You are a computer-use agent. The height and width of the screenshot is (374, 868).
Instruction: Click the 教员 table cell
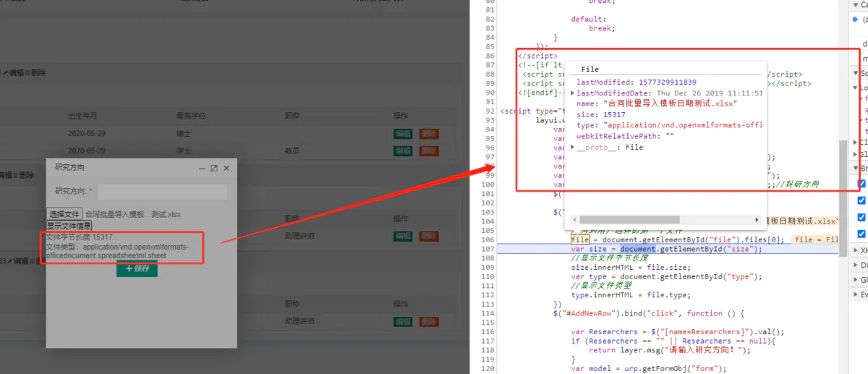(x=292, y=150)
